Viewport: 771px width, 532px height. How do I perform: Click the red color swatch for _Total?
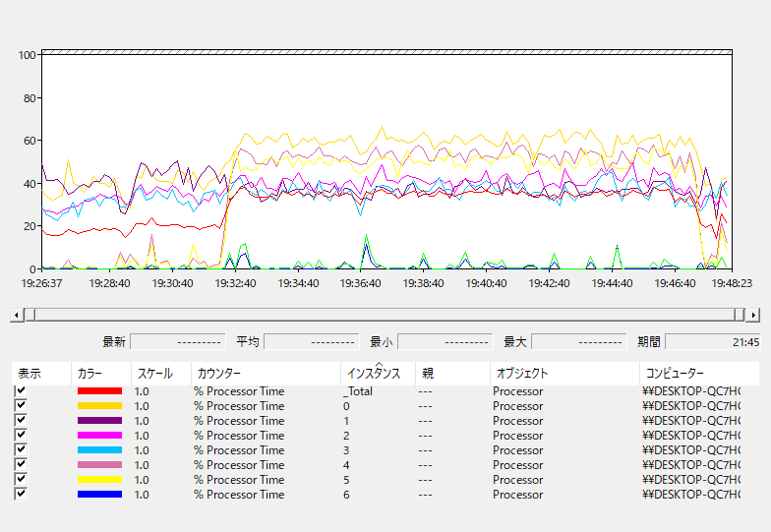99,391
